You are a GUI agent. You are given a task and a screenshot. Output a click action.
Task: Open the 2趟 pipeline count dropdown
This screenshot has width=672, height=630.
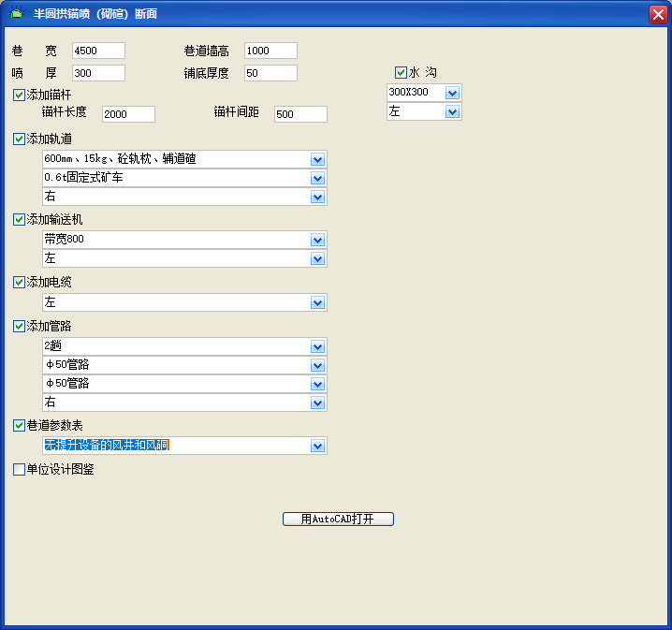(x=317, y=346)
